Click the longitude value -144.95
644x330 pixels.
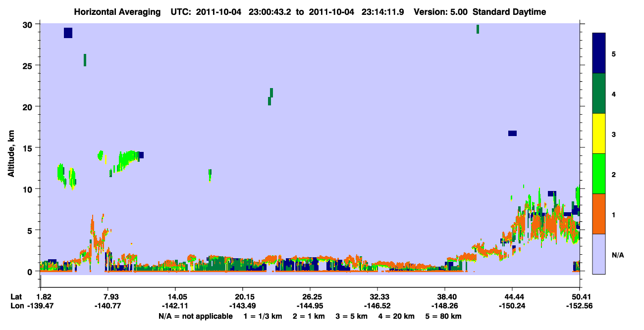[310, 306]
